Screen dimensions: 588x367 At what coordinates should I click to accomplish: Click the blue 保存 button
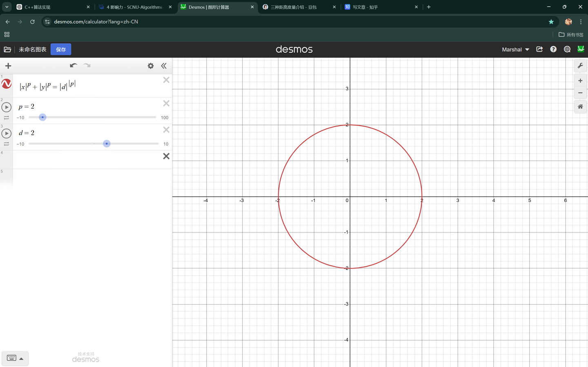(x=61, y=49)
